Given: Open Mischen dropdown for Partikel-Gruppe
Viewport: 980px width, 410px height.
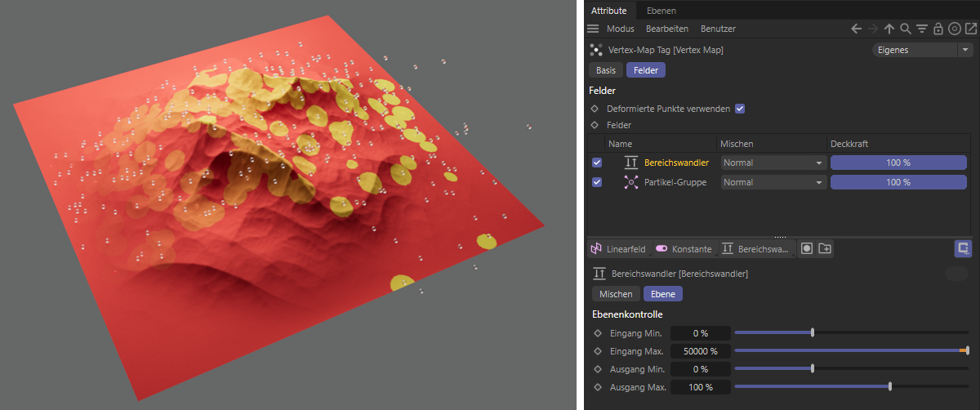Looking at the screenshot, I should click(x=772, y=182).
